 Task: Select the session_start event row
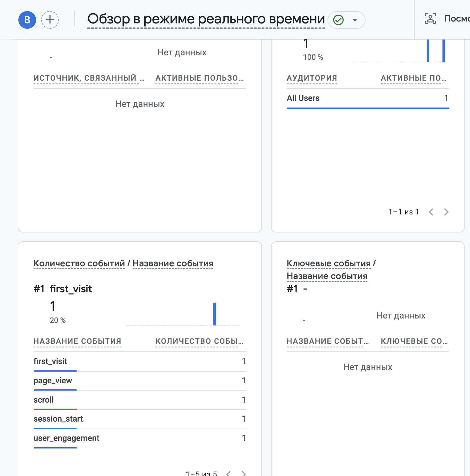(x=140, y=419)
